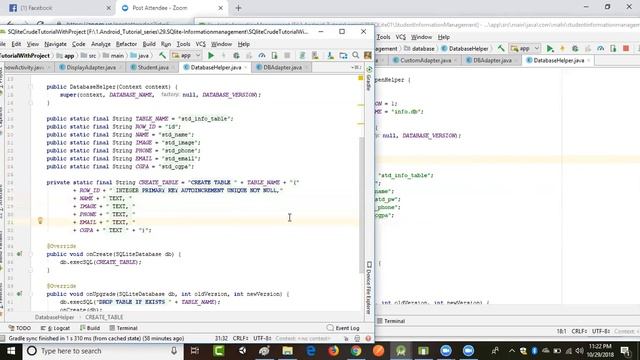
Task: Open the Build tool window at the bottom
Action: click(x=90, y=328)
